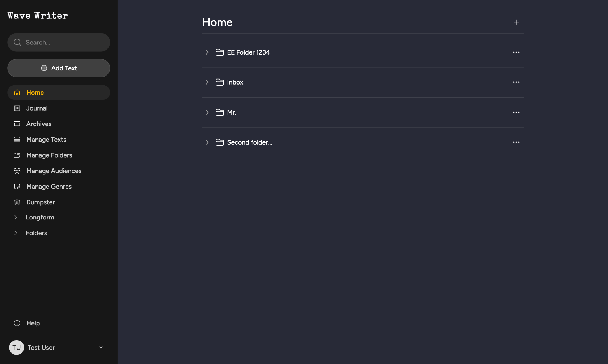Viewport: 608px width, 364px height.
Task: Click the Dumpster trash icon in sidebar
Action: 17,202
